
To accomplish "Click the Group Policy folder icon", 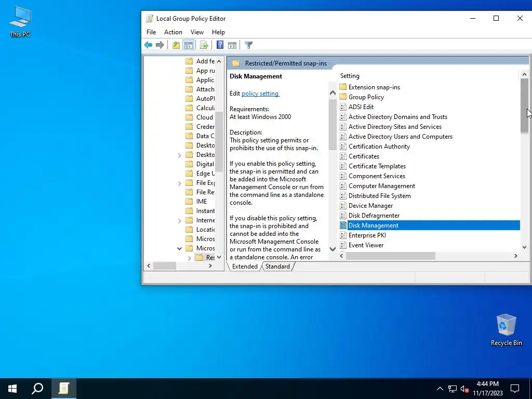I will pyautogui.click(x=343, y=97).
